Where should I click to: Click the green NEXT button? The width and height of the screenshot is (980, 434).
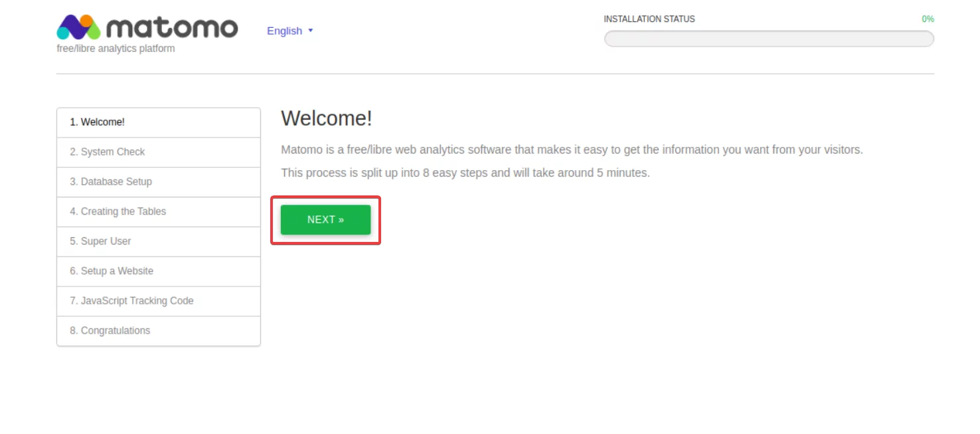tap(325, 220)
